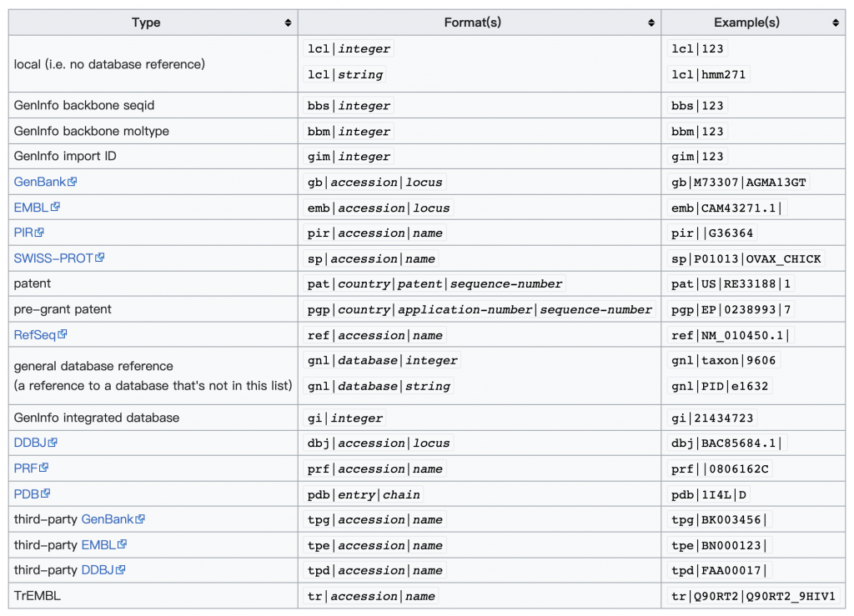854x616 pixels.
Task: Click the TrEMBL row label
Action: [x=38, y=596]
